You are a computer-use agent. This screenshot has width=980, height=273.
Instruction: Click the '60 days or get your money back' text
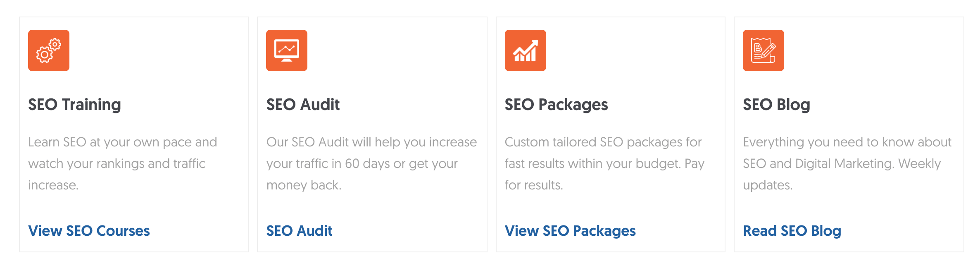point(362,164)
